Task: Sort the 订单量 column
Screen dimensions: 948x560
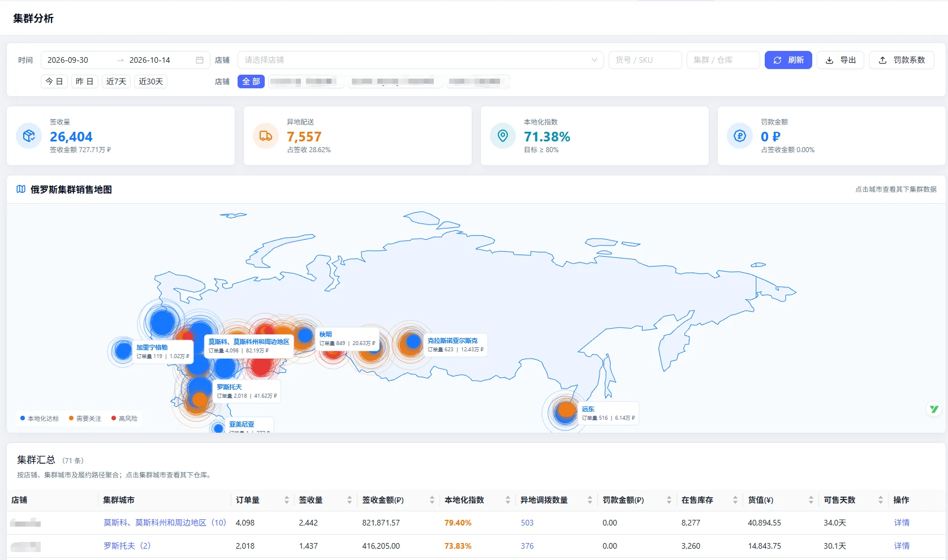Action: click(x=287, y=500)
